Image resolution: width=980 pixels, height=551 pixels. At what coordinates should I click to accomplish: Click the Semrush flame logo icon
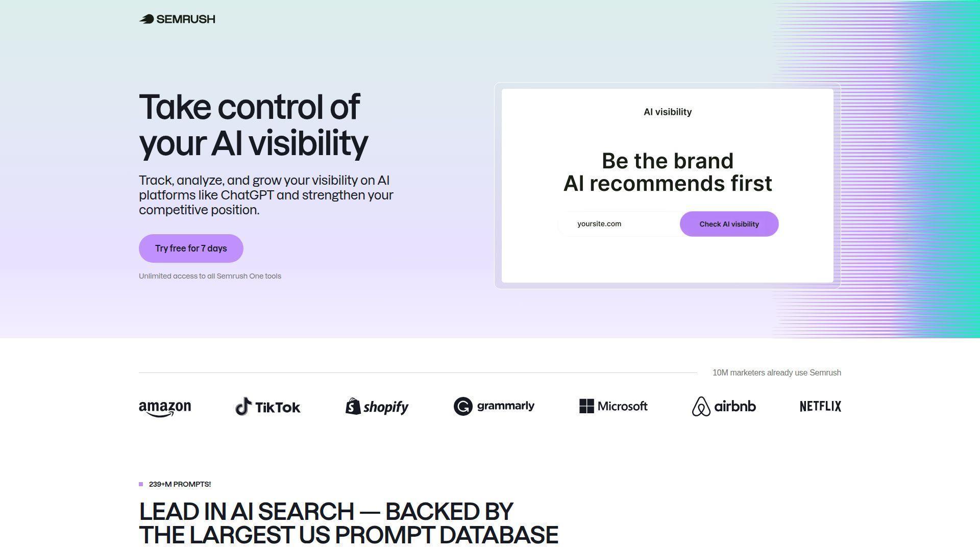[x=146, y=19]
